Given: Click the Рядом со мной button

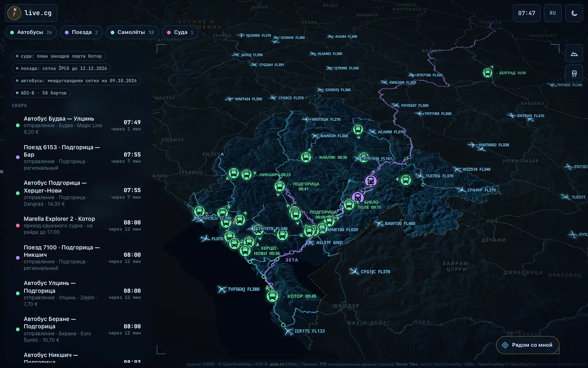Looking at the screenshot, I should [528, 345].
